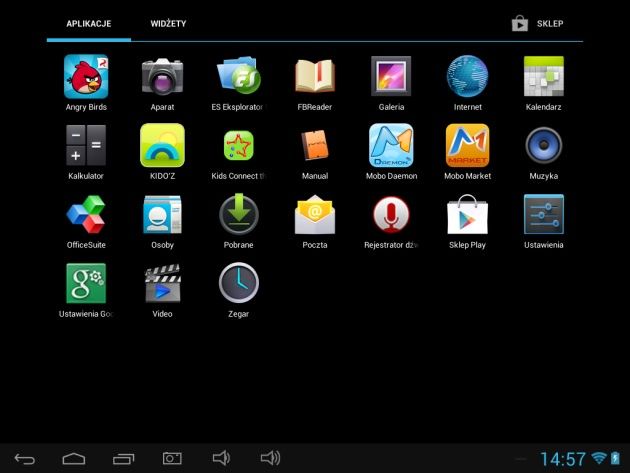Switch to the APLIKACJE tab

[89, 24]
